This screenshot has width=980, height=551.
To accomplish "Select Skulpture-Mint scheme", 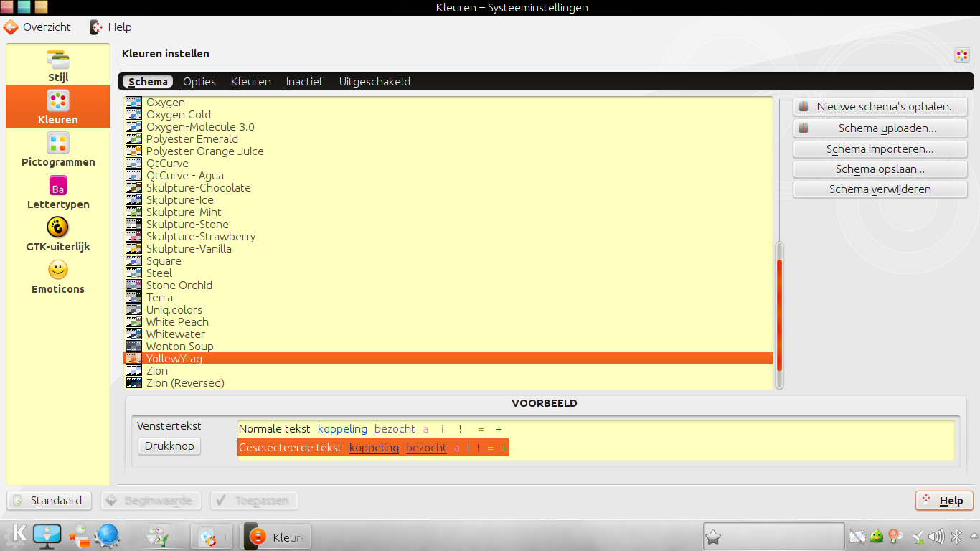I will tap(448, 212).
